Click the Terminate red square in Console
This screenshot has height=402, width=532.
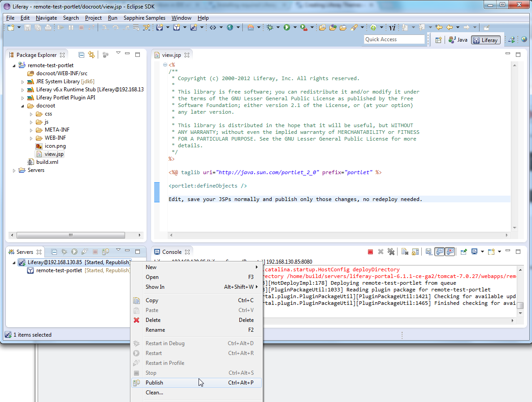point(371,252)
